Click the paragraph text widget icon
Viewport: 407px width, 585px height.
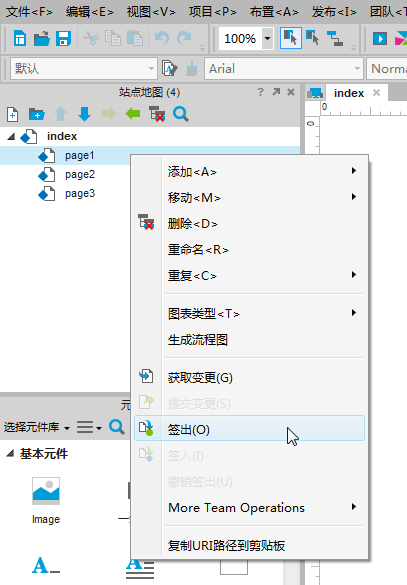(x=140, y=569)
